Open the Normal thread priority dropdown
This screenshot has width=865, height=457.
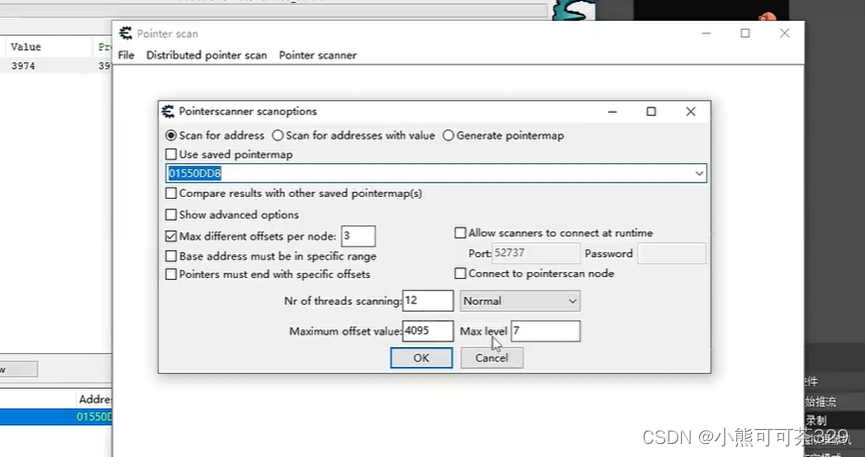(520, 301)
